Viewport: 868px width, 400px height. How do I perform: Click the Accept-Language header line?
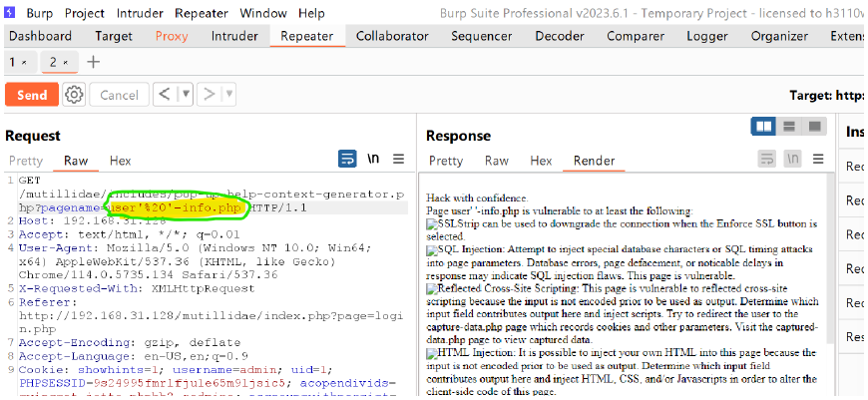coord(134,356)
